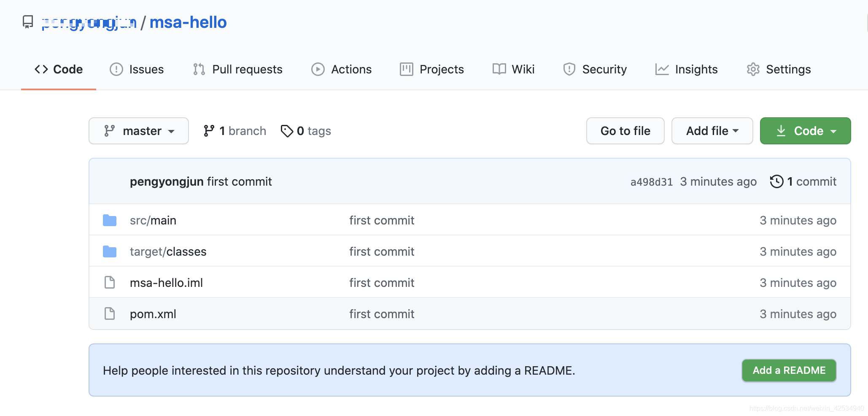868x416 pixels.
Task: View the 0 tags link
Action: click(306, 131)
